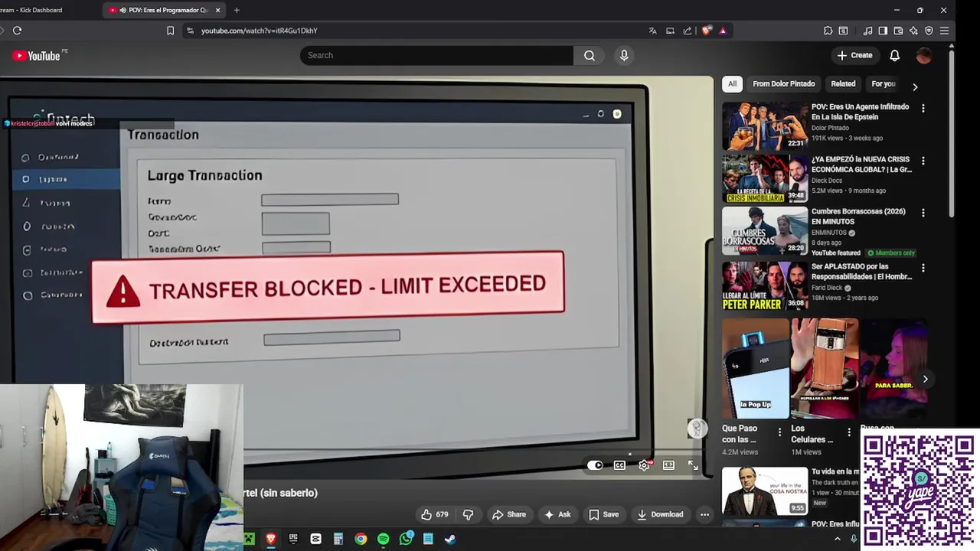980x551 pixels.
Task: Open Google Chrome from taskbar
Action: (361, 539)
